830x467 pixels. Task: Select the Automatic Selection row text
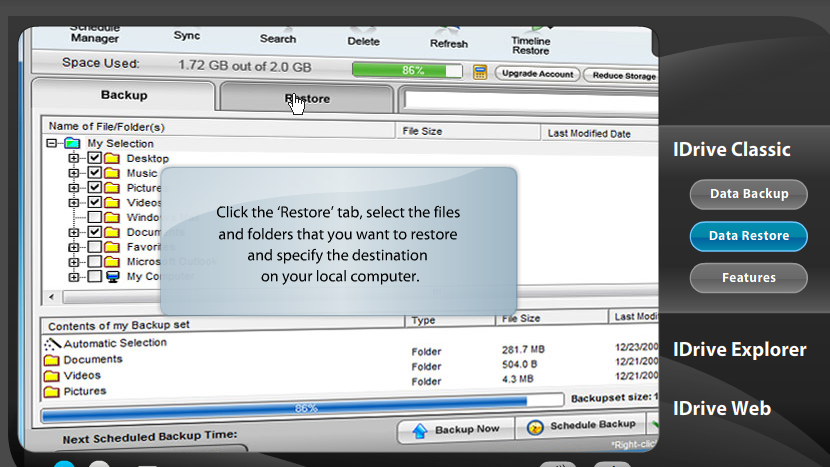click(x=115, y=343)
